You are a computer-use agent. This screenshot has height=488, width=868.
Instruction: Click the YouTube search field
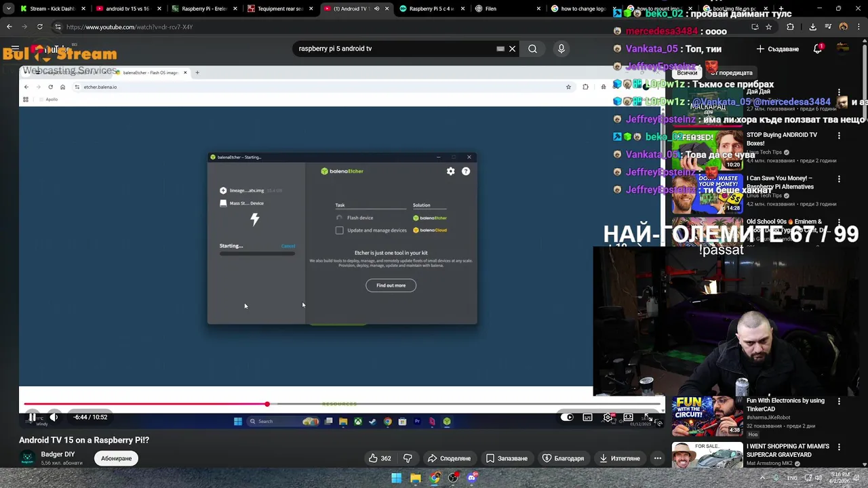pyautogui.click(x=397, y=49)
